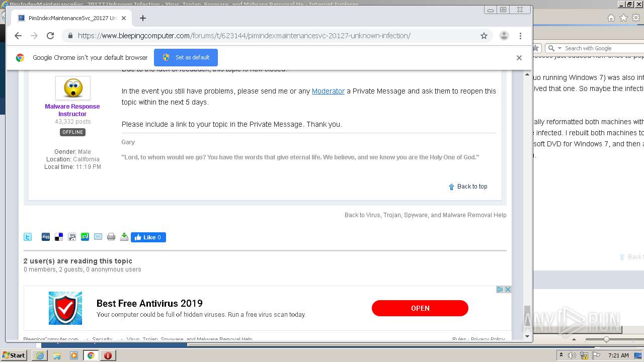Viewport: 644px width, 362px height.
Task: Open Chrome's three-dot menu
Action: (520, 36)
